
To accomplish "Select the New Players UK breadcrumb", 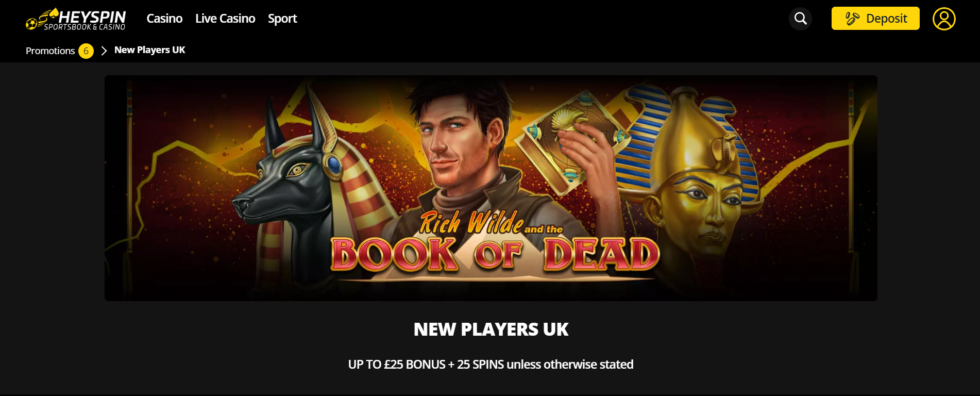I will tap(149, 50).
